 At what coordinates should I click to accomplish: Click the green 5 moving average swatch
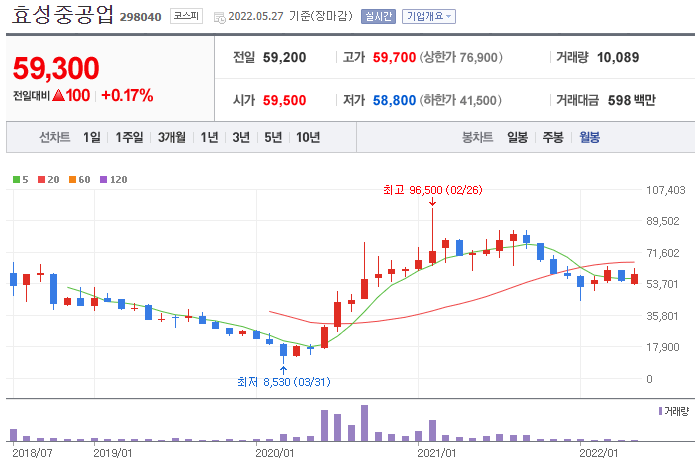[x=16, y=179]
